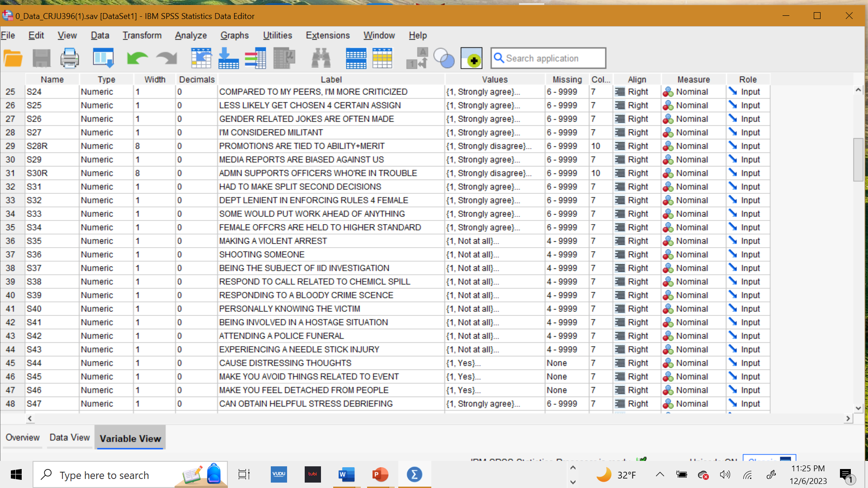Viewport: 868px width, 488px height.
Task: Click the Values column header
Action: [495, 80]
